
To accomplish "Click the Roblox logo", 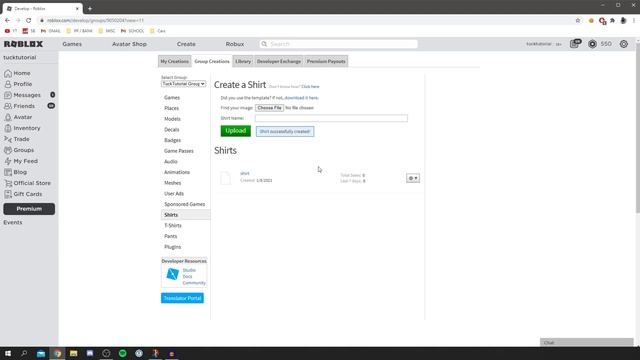I will coord(23,44).
